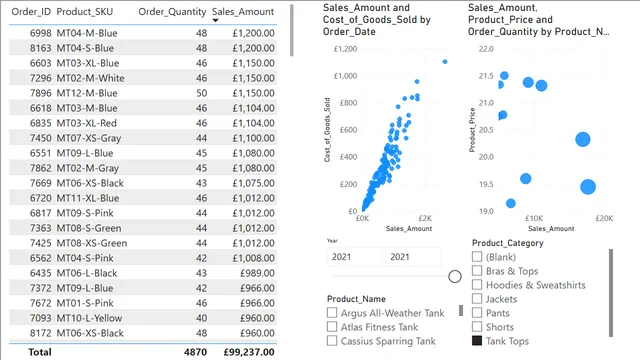This screenshot has width=640, height=360.
Task: Click Order_ID 8172 cell
Action: tap(40, 333)
